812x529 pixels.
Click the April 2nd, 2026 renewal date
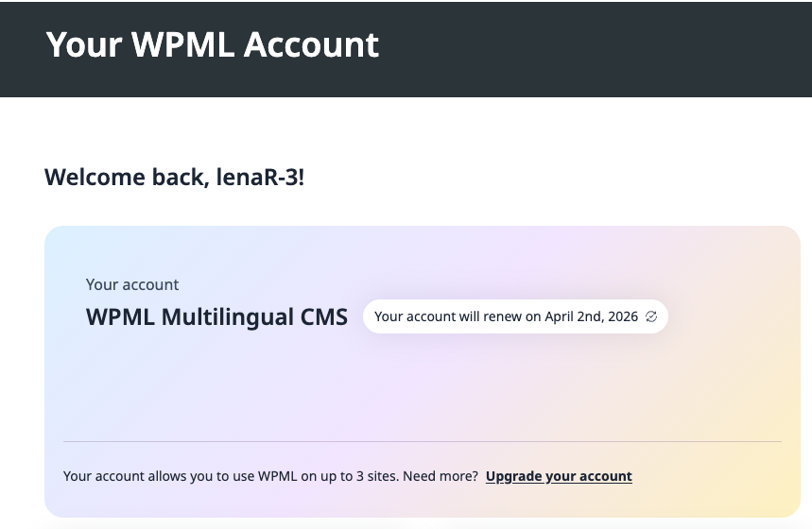(591, 317)
